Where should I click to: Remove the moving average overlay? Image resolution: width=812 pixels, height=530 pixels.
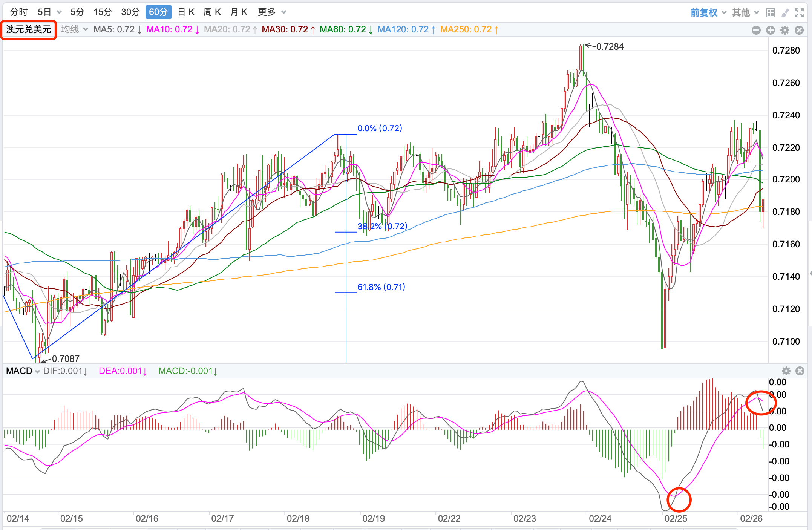(x=799, y=30)
